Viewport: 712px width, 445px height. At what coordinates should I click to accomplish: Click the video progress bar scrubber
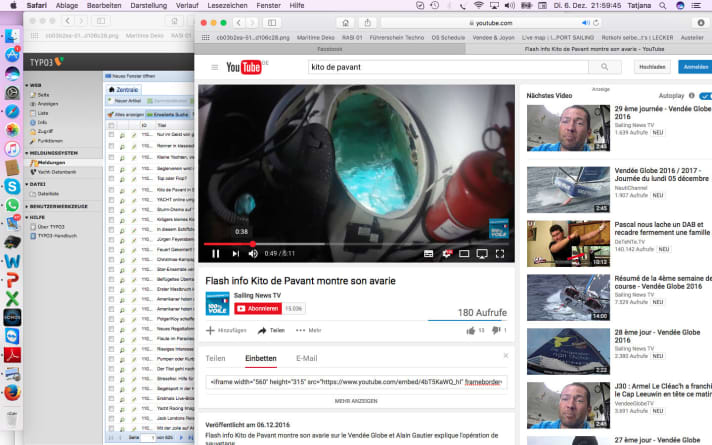pos(252,244)
